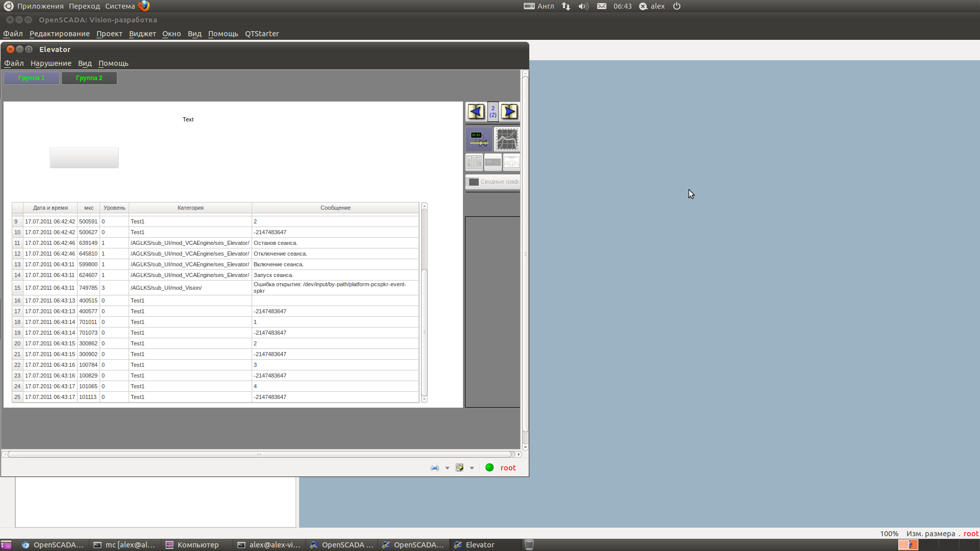Click the export icon in status bar
Viewport: 980px width, 551px height.
point(459,468)
